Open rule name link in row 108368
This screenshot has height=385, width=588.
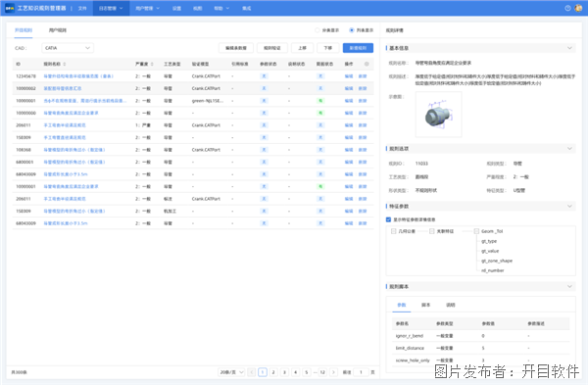click(x=74, y=150)
